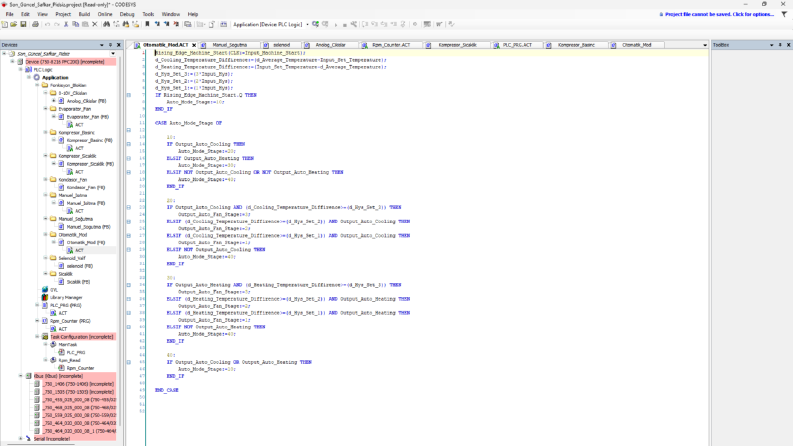Select Library Manager in the tree

pyautogui.click(x=66, y=297)
